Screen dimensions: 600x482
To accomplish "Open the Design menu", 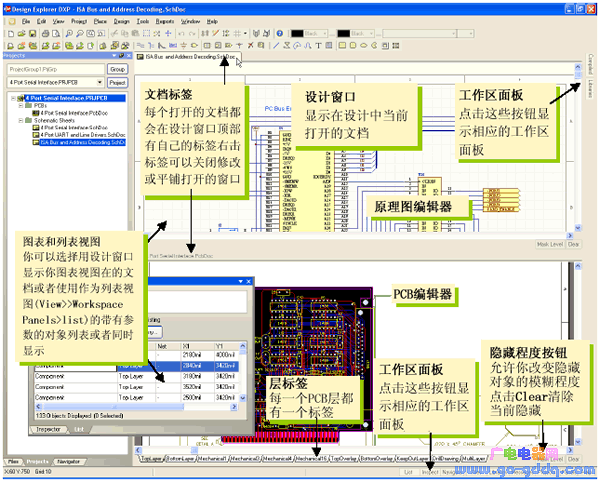I will [121, 20].
